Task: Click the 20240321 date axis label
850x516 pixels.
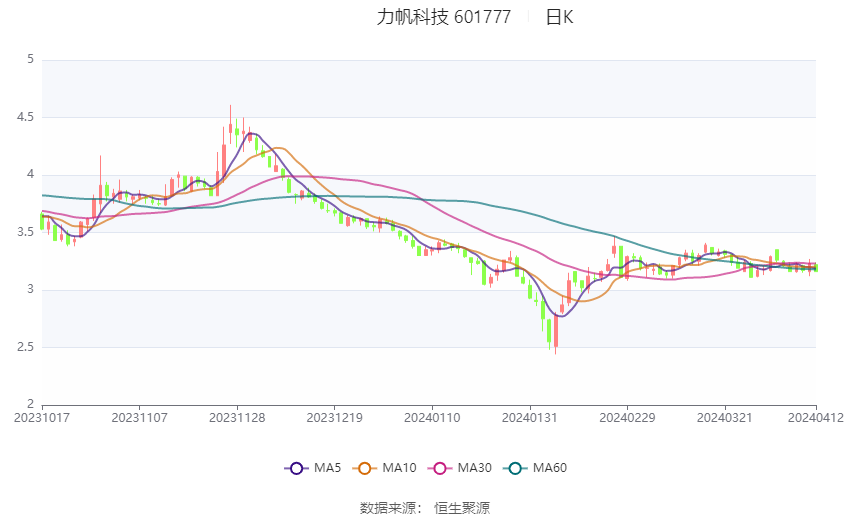Action: (x=725, y=418)
